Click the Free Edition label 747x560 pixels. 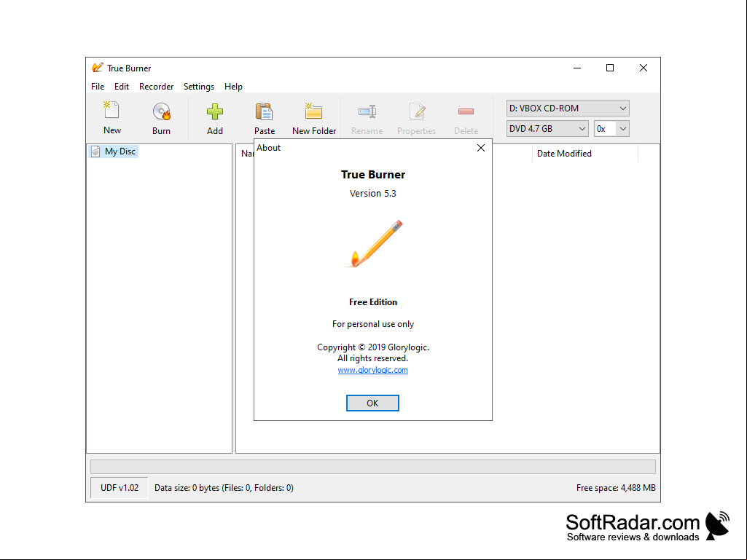coord(373,302)
